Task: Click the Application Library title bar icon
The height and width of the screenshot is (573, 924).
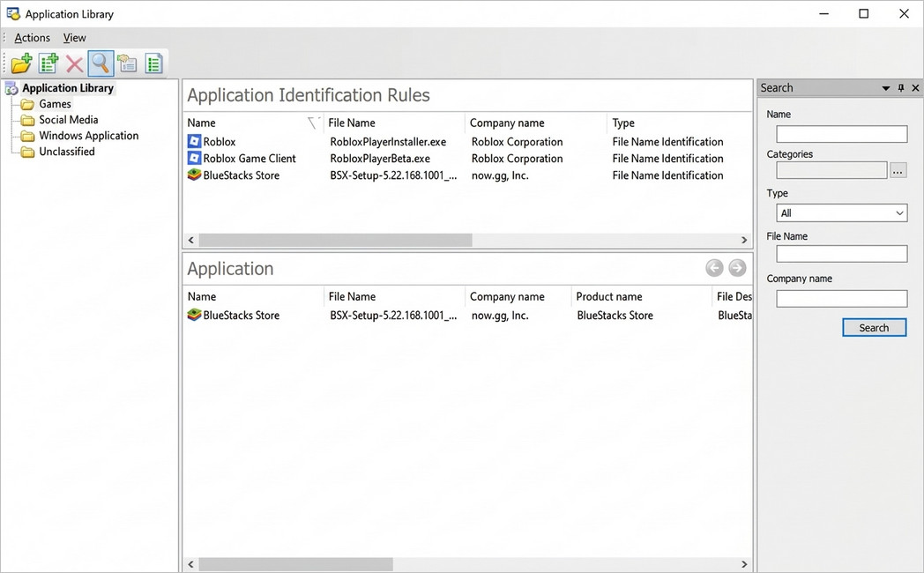Action: pyautogui.click(x=13, y=13)
